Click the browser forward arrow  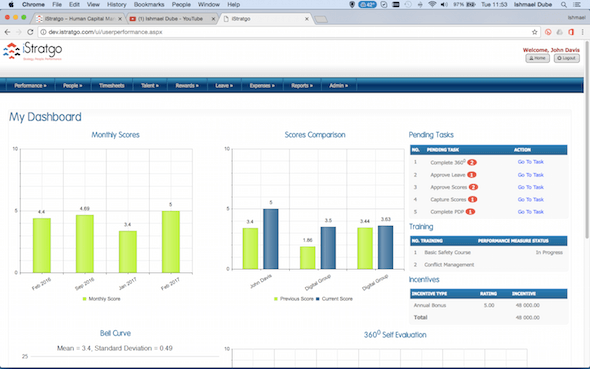coord(19,32)
